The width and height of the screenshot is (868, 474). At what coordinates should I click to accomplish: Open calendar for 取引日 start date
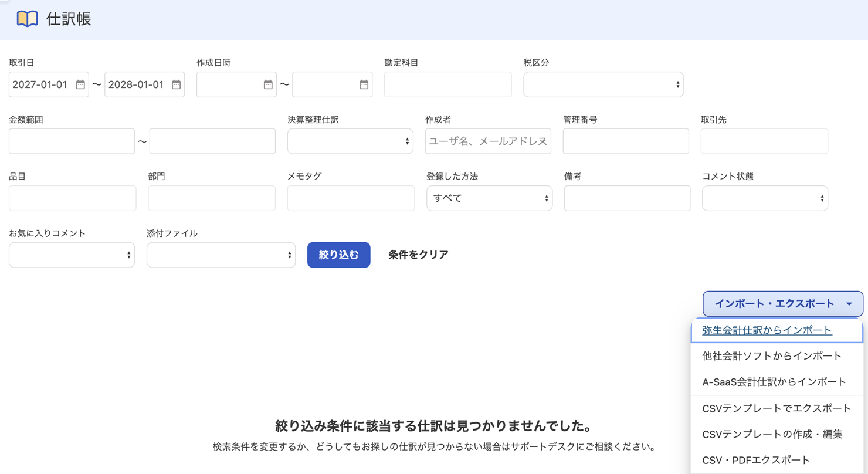click(80, 84)
